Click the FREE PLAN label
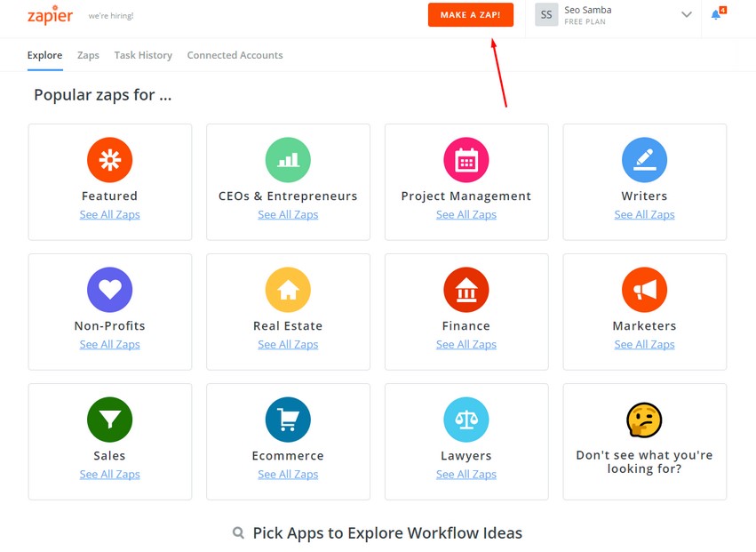This screenshot has height=552, width=756. [585, 21]
